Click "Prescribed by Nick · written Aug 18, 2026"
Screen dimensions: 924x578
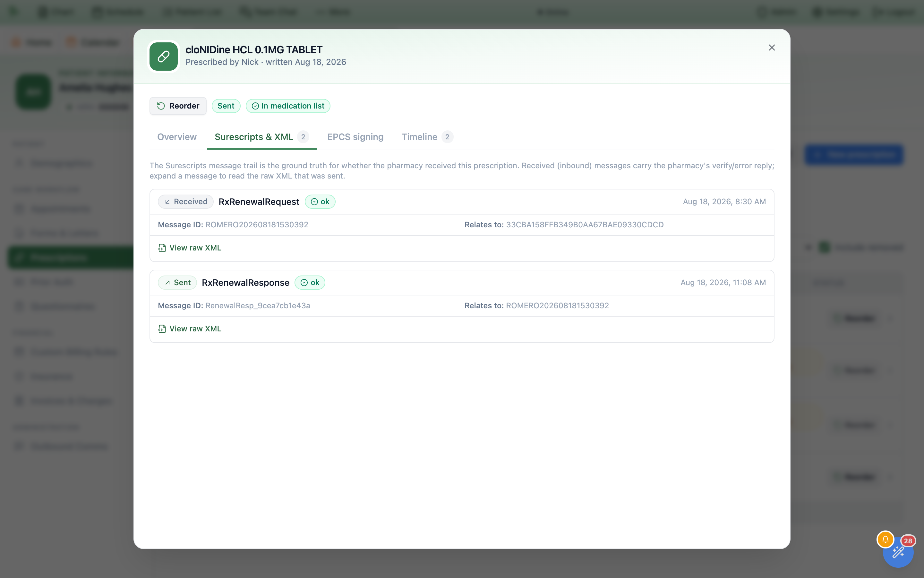(x=266, y=62)
